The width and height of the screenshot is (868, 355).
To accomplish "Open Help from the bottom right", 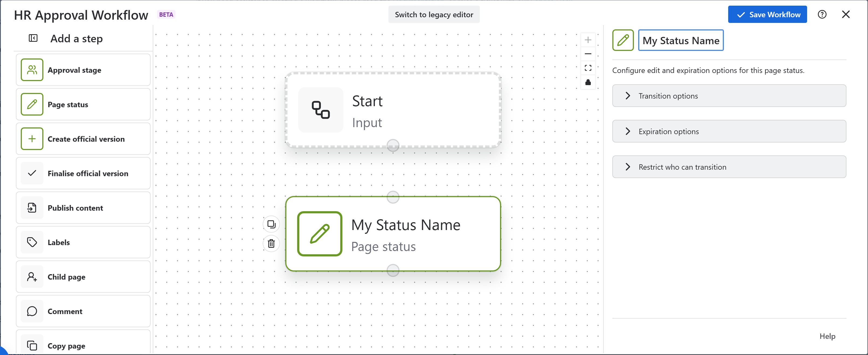I will coord(828,336).
